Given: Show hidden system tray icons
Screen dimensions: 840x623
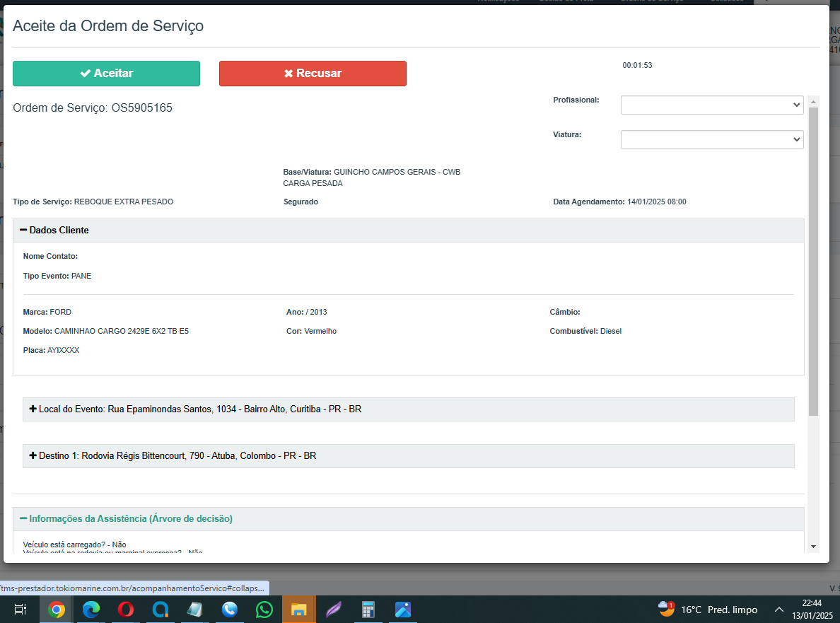Looking at the screenshot, I should point(779,610).
